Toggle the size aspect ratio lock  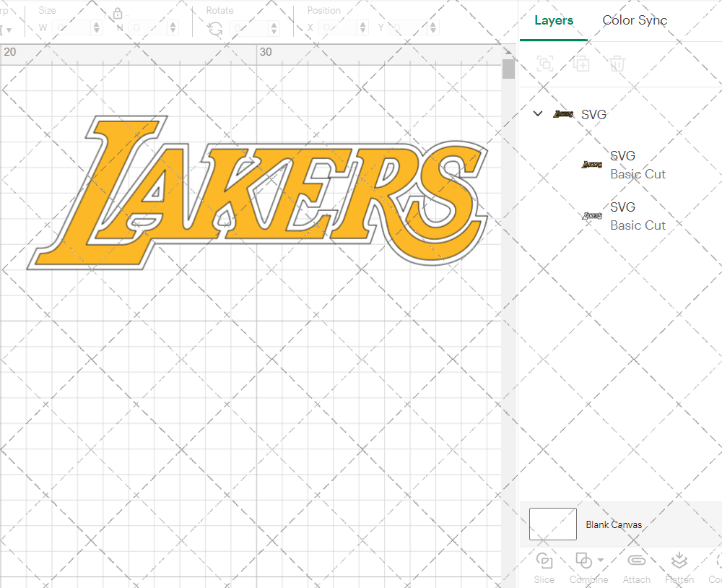coord(118,14)
